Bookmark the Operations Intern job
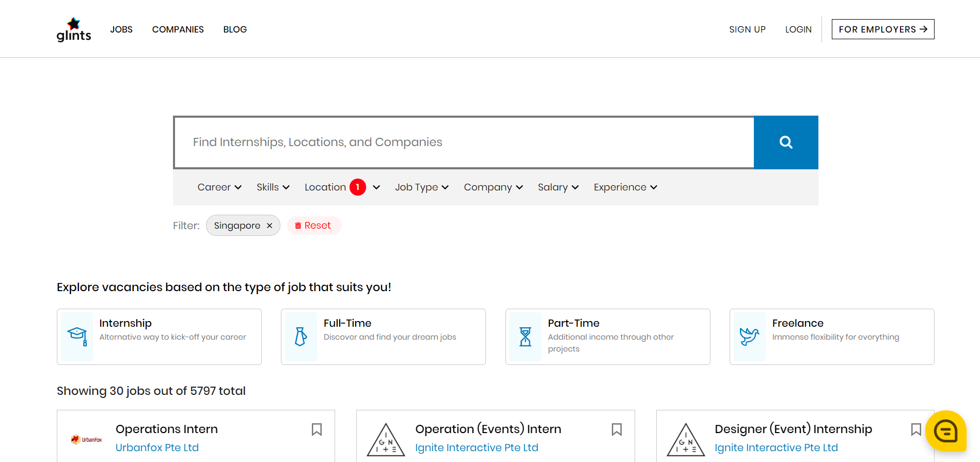The image size is (980, 462). [317, 429]
